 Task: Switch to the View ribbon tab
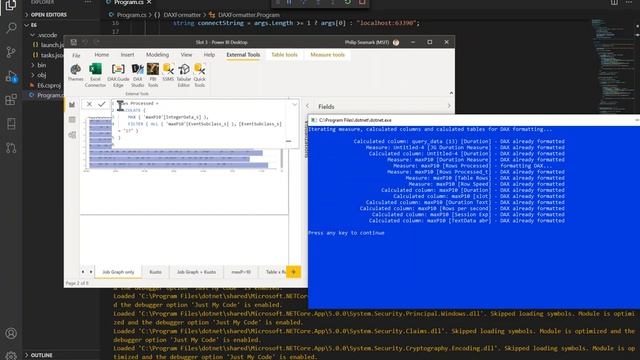[x=187, y=55]
